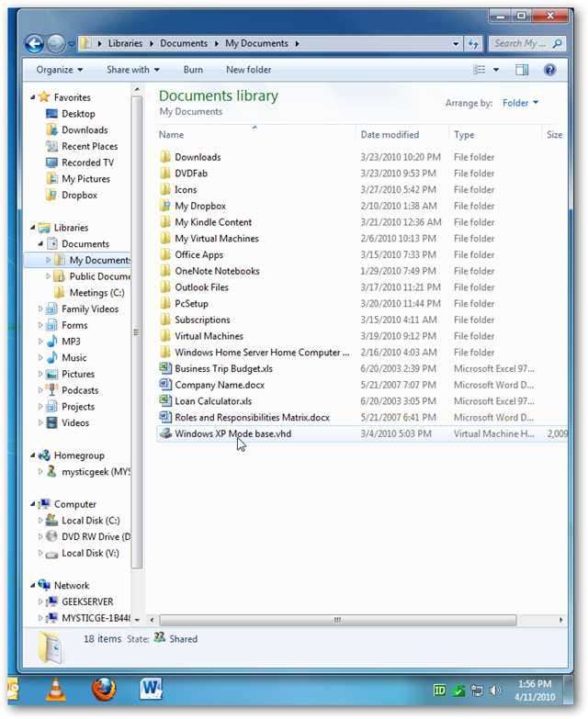Screen dimensions: 588x719
Task: Click Documents in the address breadcrumb
Action: point(184,43)
